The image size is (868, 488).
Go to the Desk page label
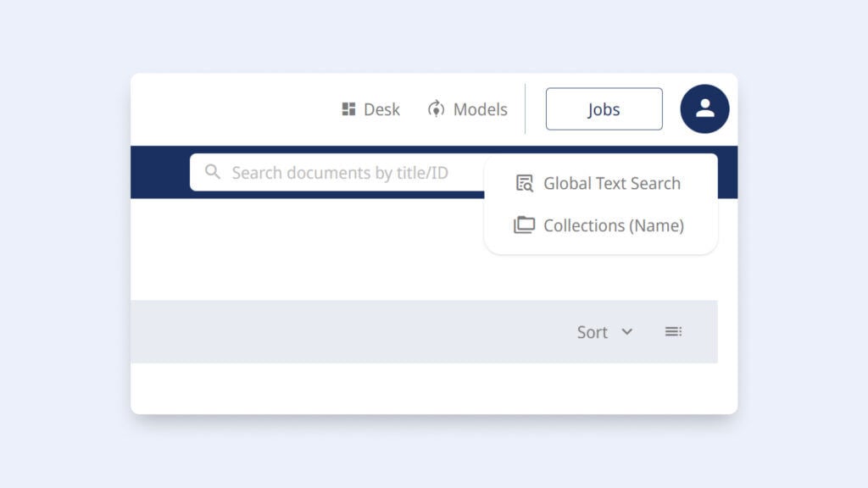click(x=381, y=109)
